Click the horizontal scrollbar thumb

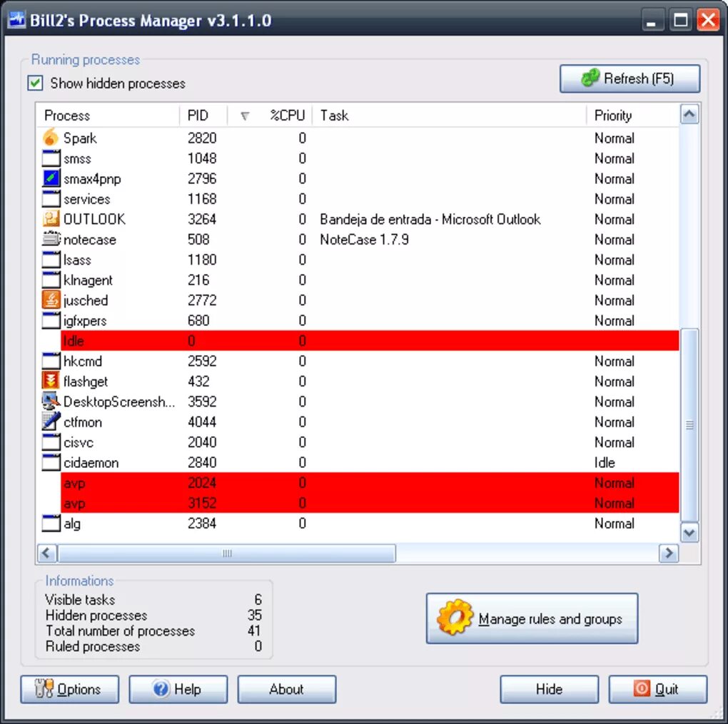226,554
